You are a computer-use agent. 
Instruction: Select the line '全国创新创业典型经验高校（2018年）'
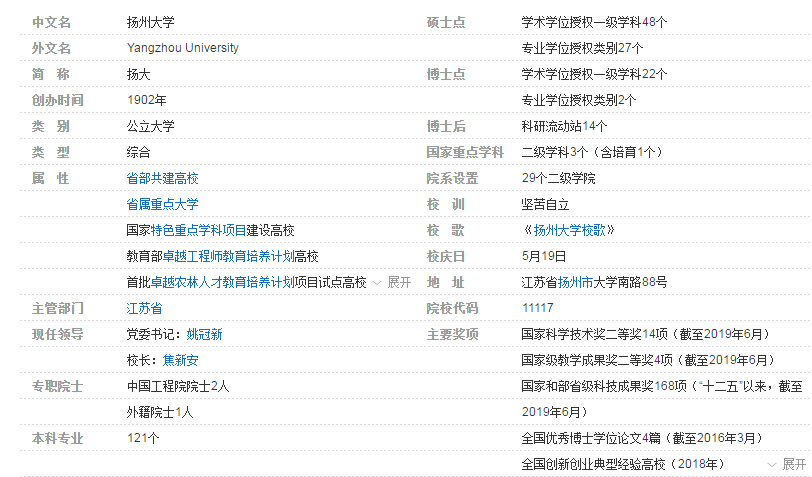point(623,464)
